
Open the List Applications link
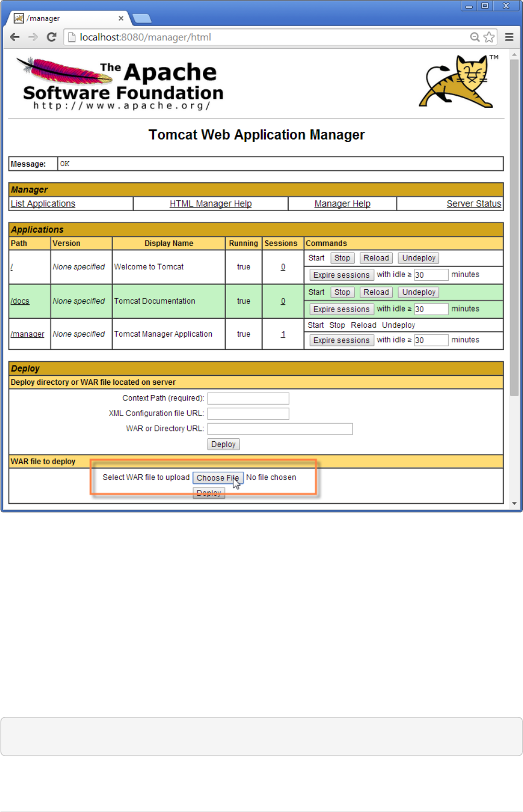tap(43, 203)
